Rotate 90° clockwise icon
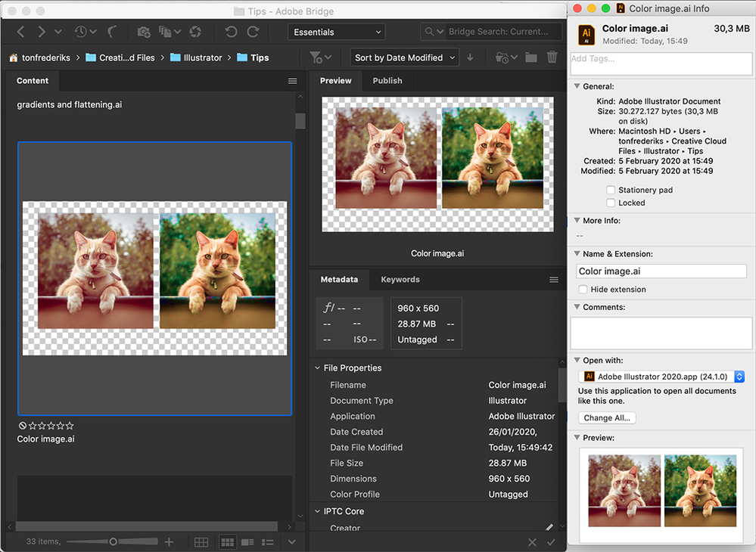756x552 pixels. 253,32
